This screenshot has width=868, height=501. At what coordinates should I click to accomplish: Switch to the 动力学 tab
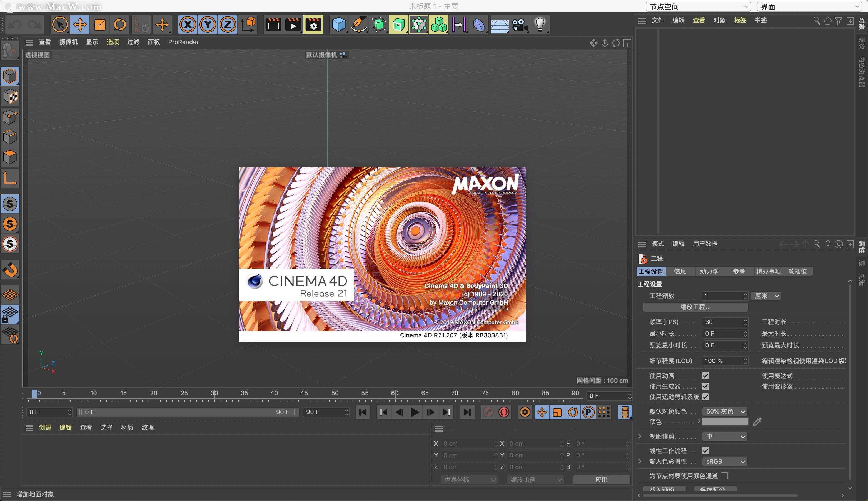click(709, 272)
